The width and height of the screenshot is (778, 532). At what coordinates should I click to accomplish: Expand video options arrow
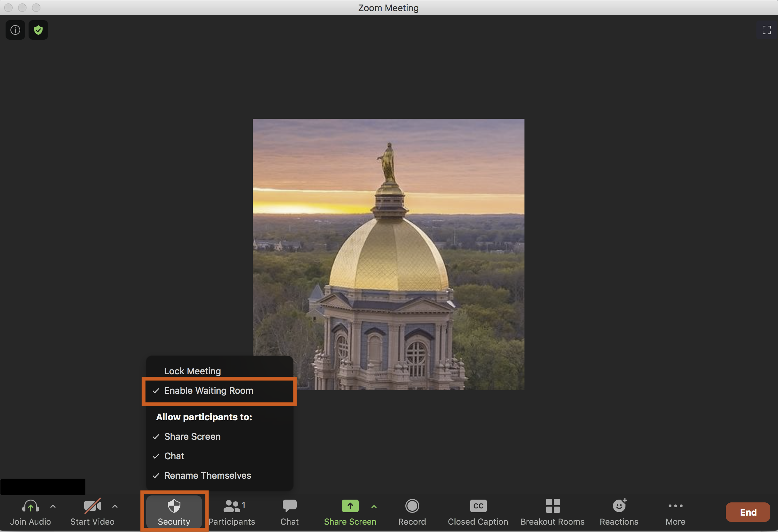115,507
